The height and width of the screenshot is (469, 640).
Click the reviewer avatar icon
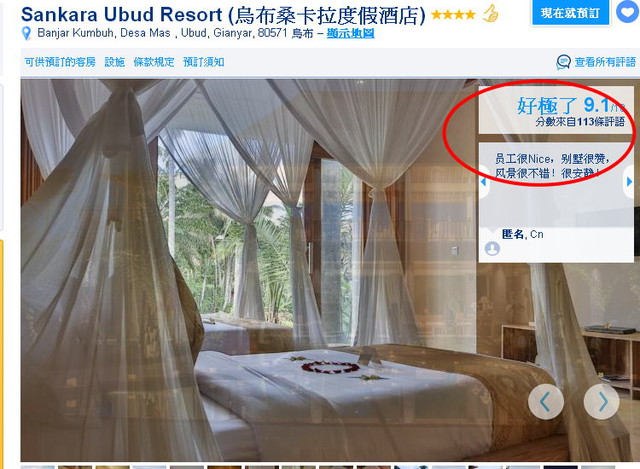coord(492,248)
